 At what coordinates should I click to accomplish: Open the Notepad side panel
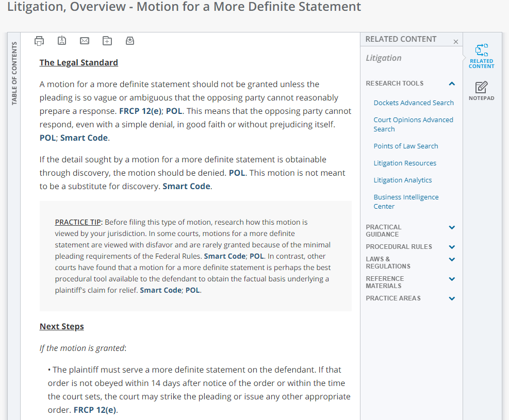(481, 91)
